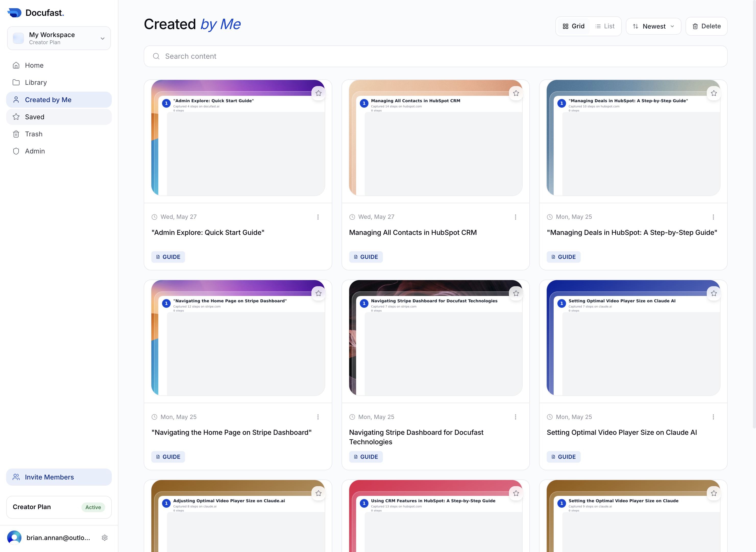Expand the My Workspace switcher
756x552 pixels.
(x=59, y=38)
